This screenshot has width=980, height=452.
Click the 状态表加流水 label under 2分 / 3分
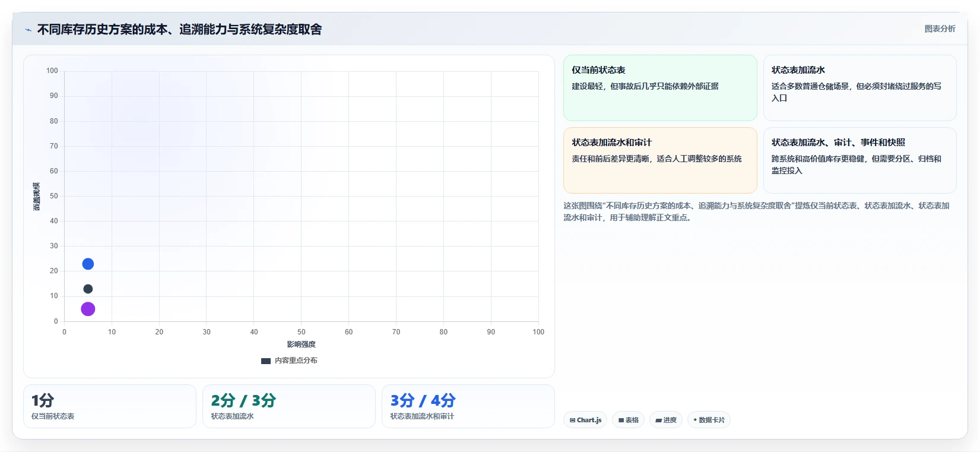point(232,416)
